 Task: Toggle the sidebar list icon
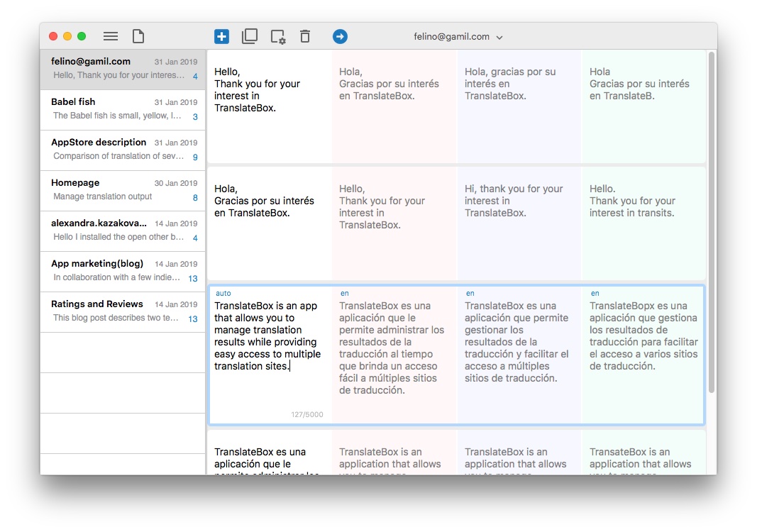111,36
